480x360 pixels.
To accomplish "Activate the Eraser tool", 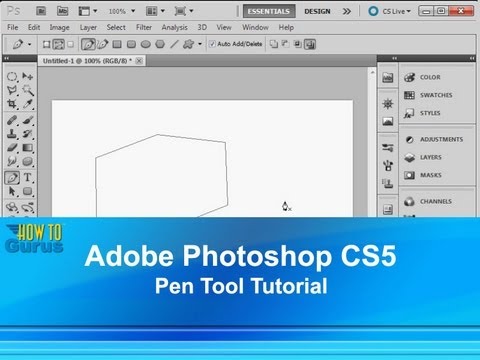I will pyautogui.click(x=12, y=148).
